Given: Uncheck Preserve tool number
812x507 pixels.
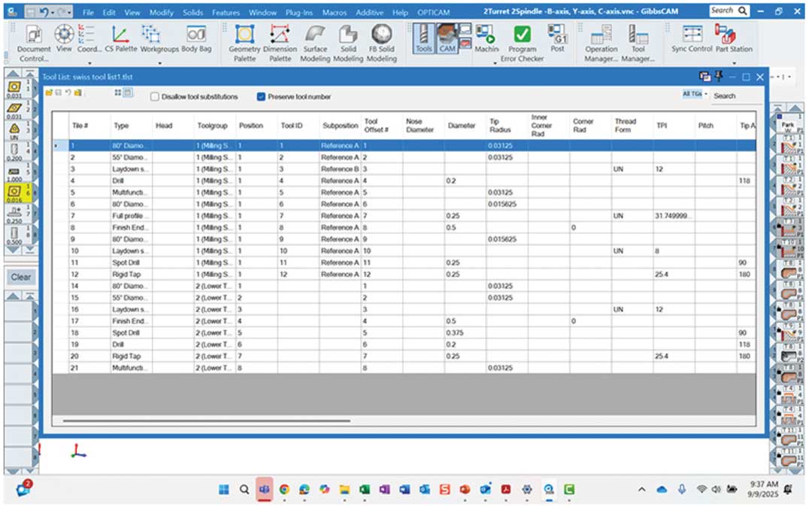Looking at the screenshot, I should click(262, 96).
